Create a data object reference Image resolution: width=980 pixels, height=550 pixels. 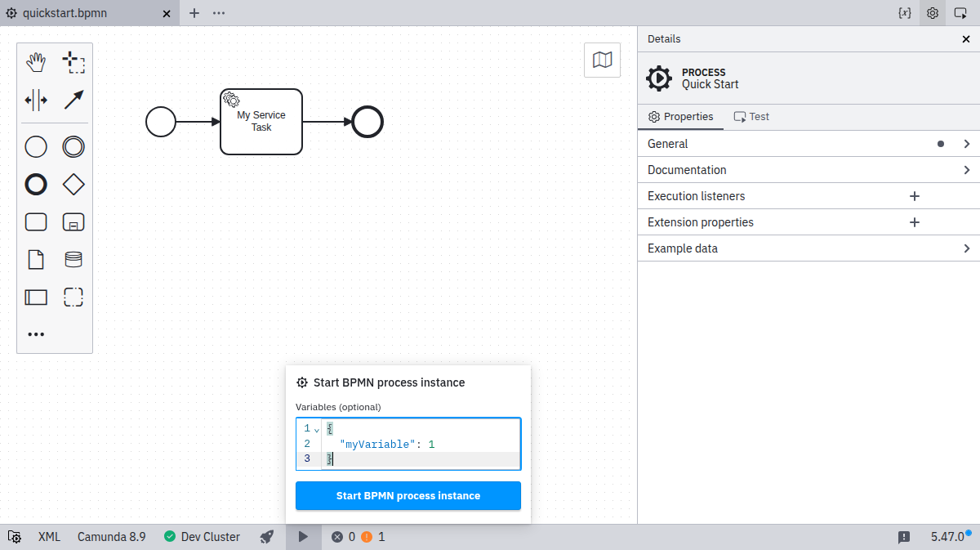[x=36, y=260]
